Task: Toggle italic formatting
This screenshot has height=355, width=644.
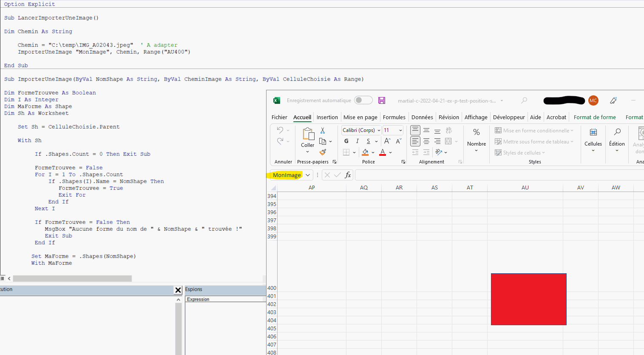Action: (357, 141)
